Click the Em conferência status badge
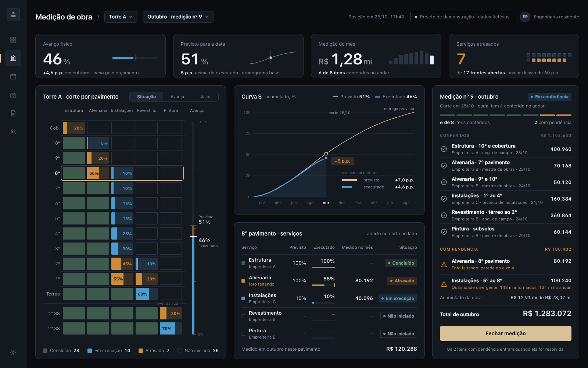This screenshot has width=588, height=368. pyautogui.click(x=549, y=97)
